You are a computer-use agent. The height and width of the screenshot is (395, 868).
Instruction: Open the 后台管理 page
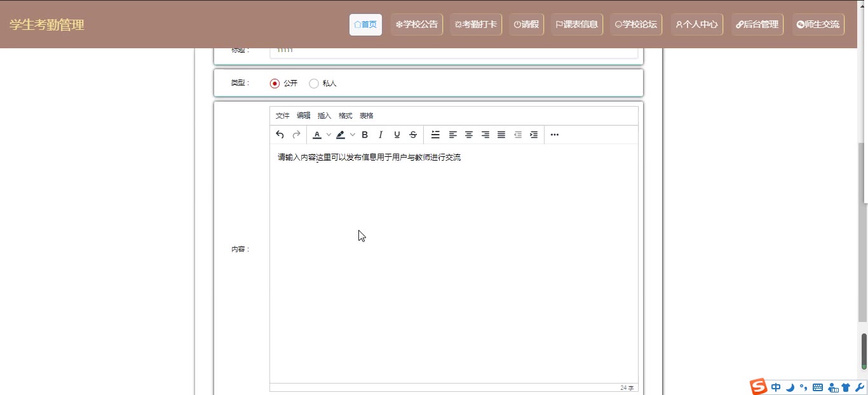pyautogui.click(x=757, y=25)
